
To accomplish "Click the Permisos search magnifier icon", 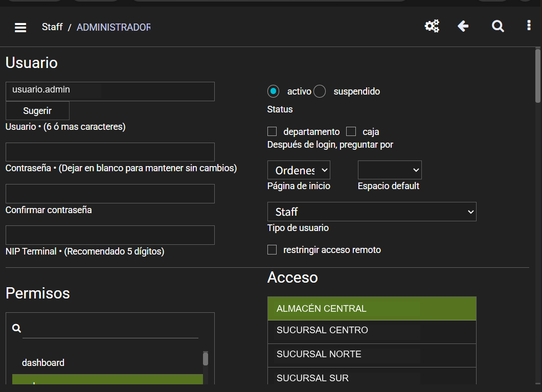I will [16, 328].
